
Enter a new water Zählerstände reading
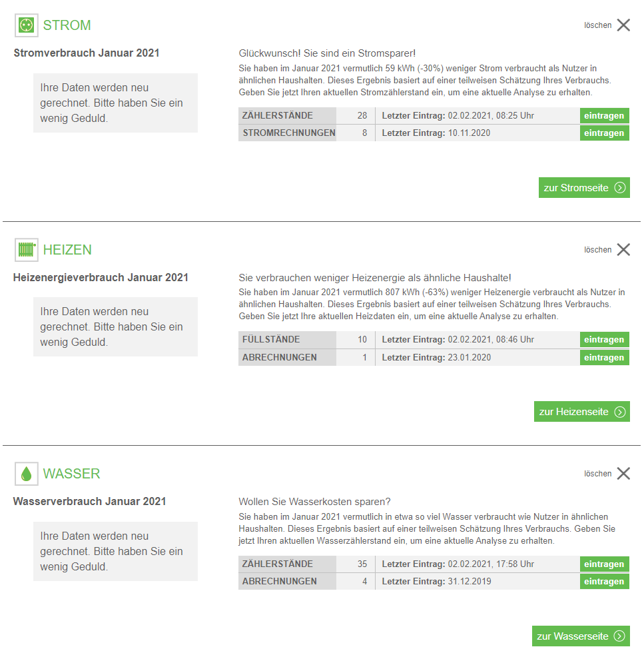[x=604, y=564]
